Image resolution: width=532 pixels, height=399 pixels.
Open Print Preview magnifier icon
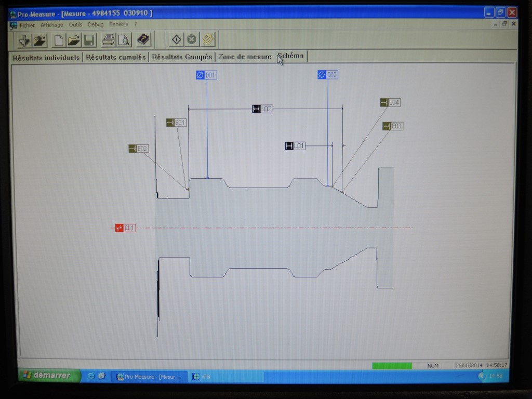coord(124,39)
